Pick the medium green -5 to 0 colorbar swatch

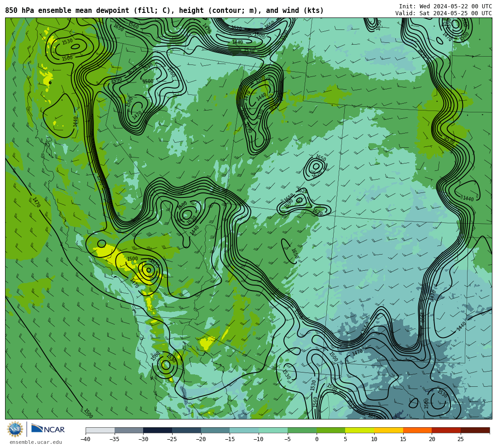tap(302, 430)
